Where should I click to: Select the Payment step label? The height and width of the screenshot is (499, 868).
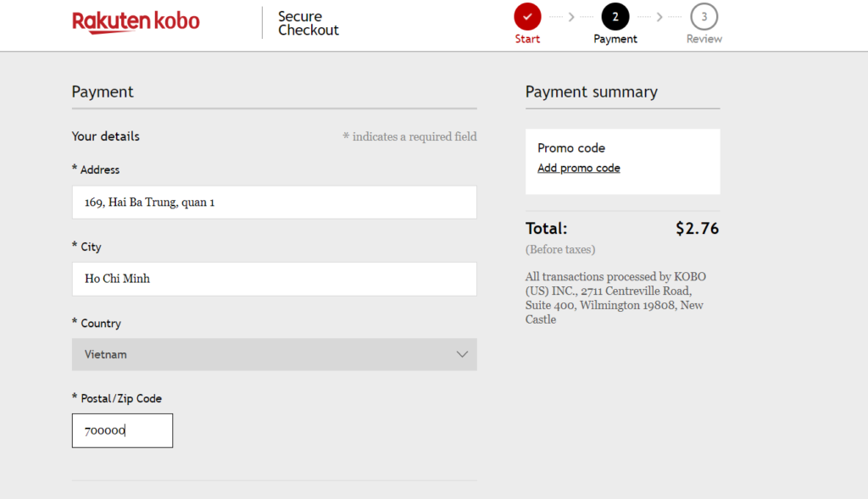click(x=615, y=39)
